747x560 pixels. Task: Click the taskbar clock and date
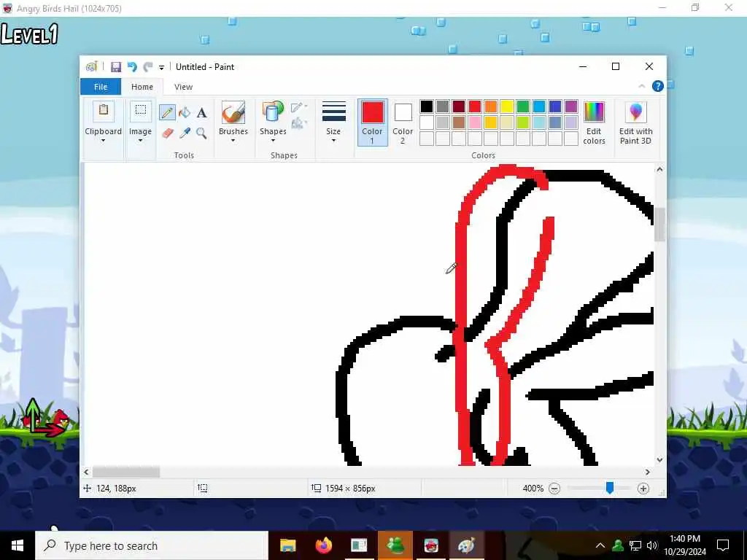coord(684,545)
